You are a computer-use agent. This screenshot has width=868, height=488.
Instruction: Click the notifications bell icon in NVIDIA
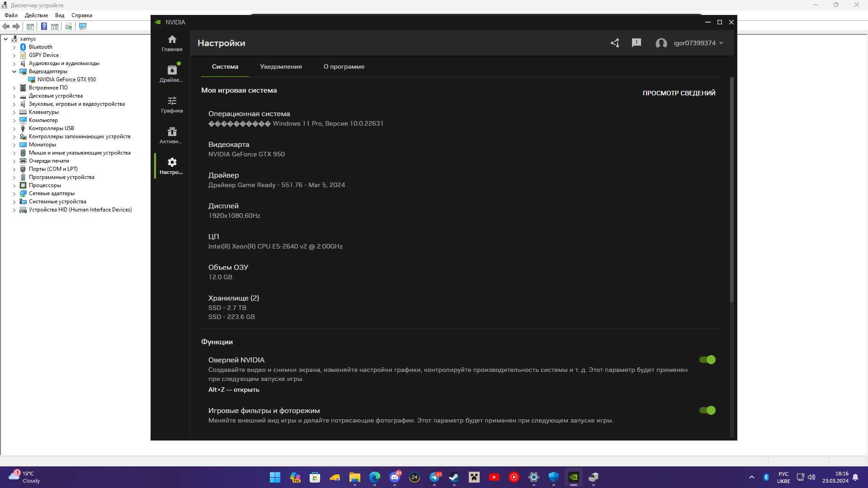point(636,42)
